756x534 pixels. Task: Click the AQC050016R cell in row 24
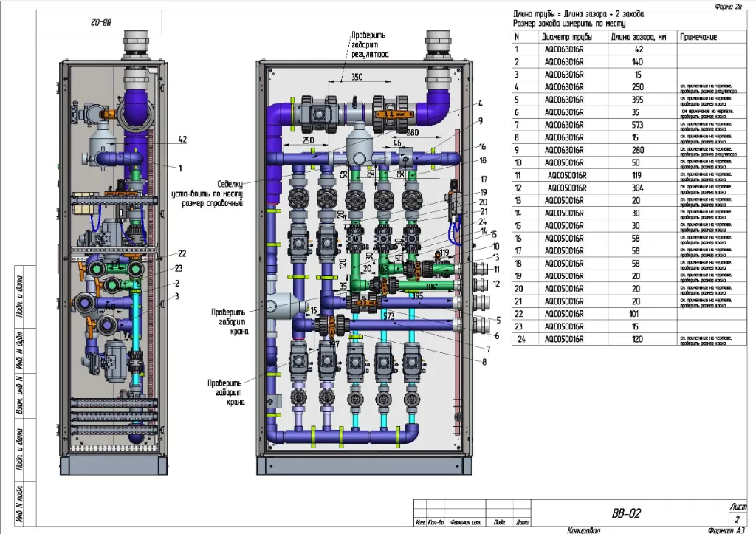pyautogui.click(x=564, y=340)
